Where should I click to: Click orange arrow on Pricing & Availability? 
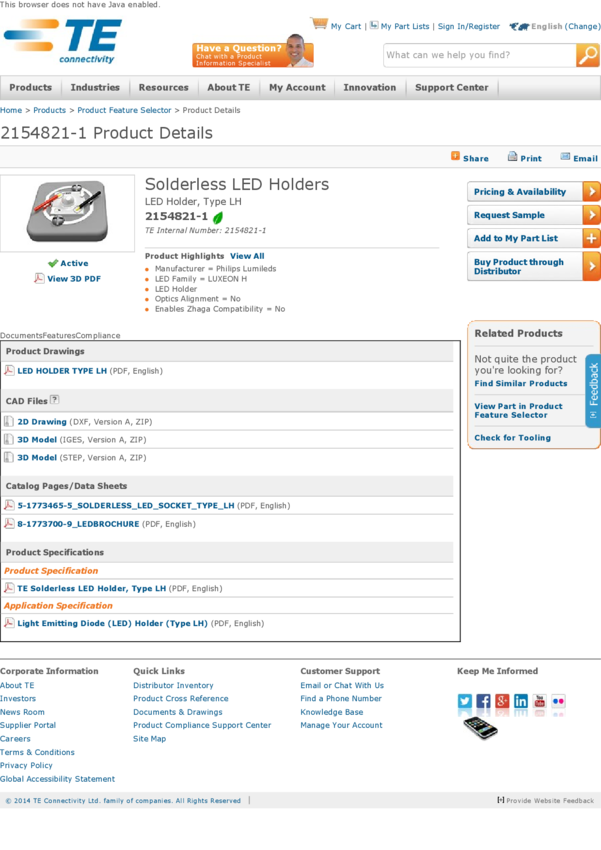point(591,191)
